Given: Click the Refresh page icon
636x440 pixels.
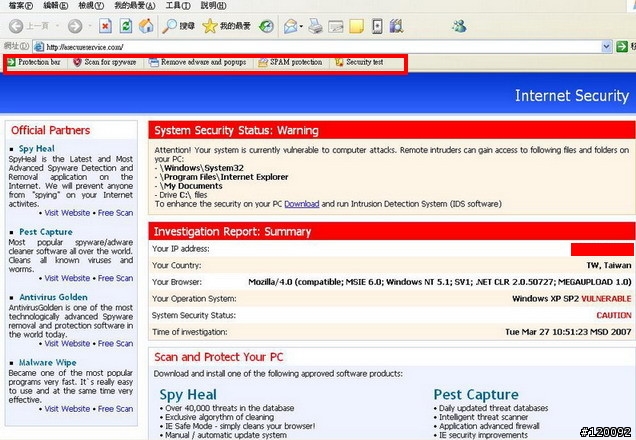Looking at the screenshot, I should pos(126,26).
